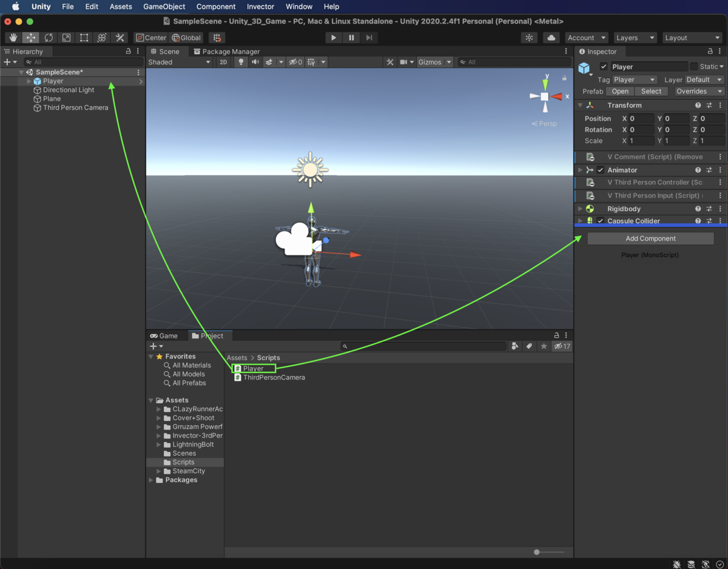The width and height of the screenshot is (728, 569).
Task: Click the favorites star icon in Project toolbar
Action: (544, 346)
